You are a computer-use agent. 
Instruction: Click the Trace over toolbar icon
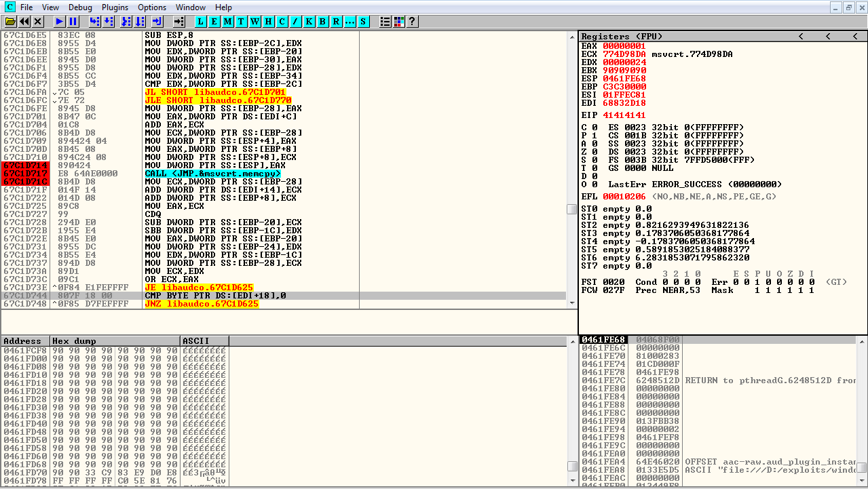141,22
